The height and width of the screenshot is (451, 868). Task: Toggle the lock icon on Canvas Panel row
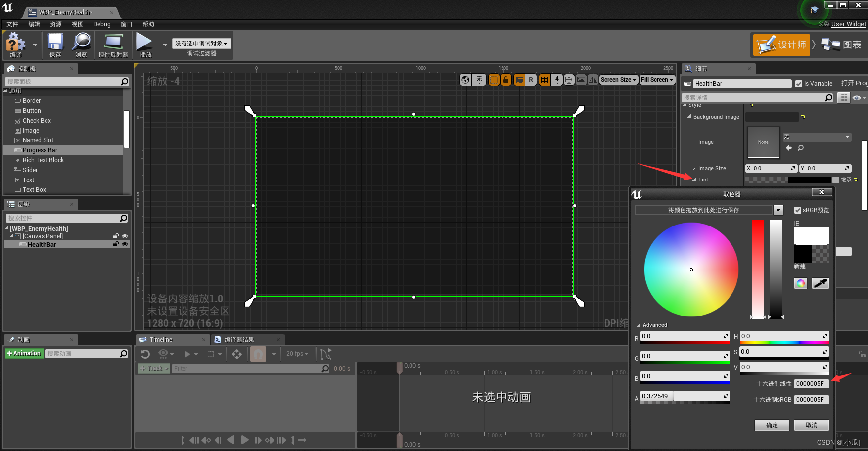(116, 236)
